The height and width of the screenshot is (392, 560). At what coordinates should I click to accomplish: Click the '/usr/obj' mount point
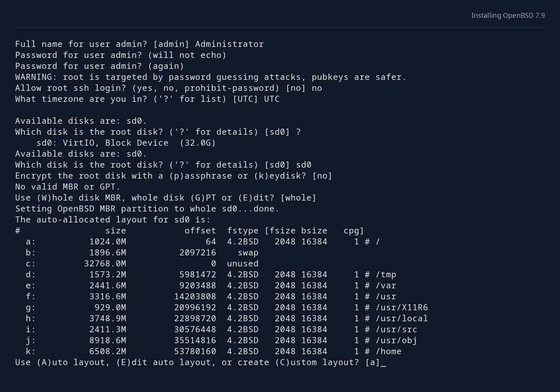(396, 340)
